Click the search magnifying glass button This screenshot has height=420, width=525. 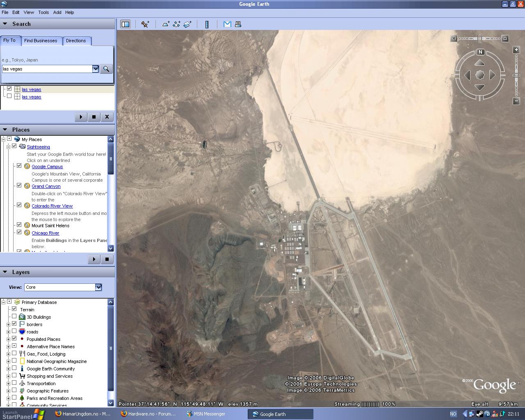click(106, 69)
